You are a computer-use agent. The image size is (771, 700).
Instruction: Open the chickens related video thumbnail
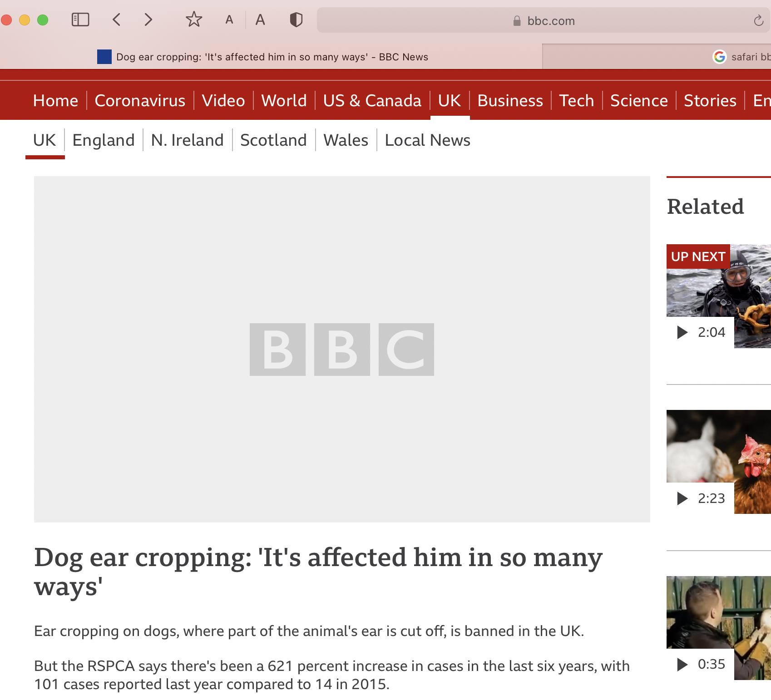tap(719, 462)
